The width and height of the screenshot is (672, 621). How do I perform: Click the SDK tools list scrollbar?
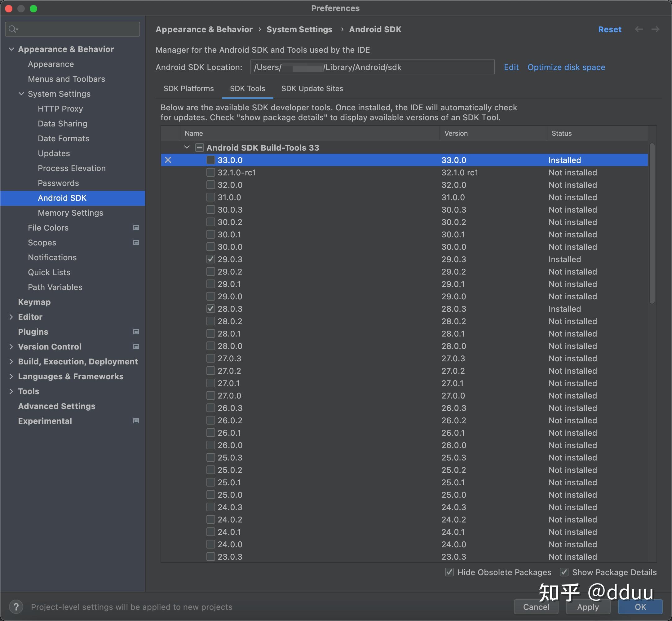click(652, 223)
